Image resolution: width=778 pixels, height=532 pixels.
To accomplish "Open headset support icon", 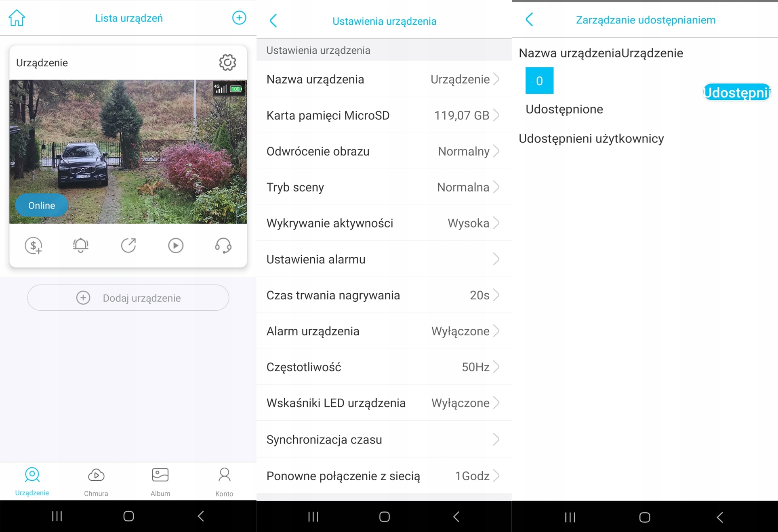I will [x=223, y=246].
